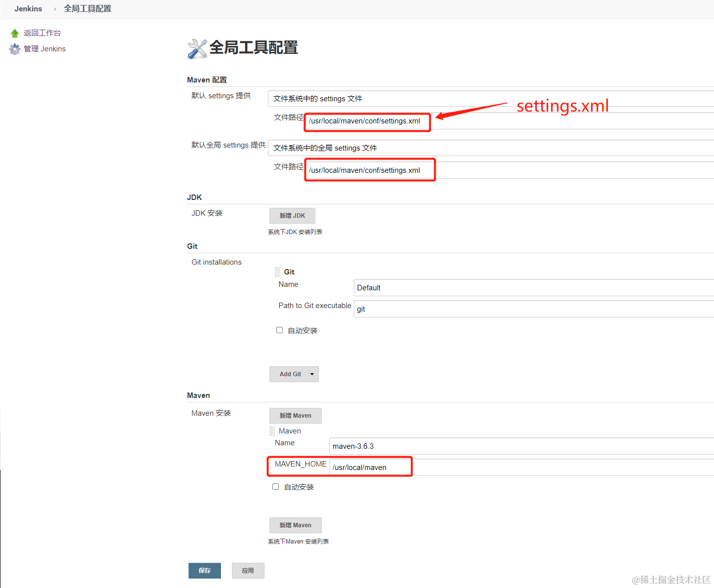Click the Git installation drag handle

point(277,272)
